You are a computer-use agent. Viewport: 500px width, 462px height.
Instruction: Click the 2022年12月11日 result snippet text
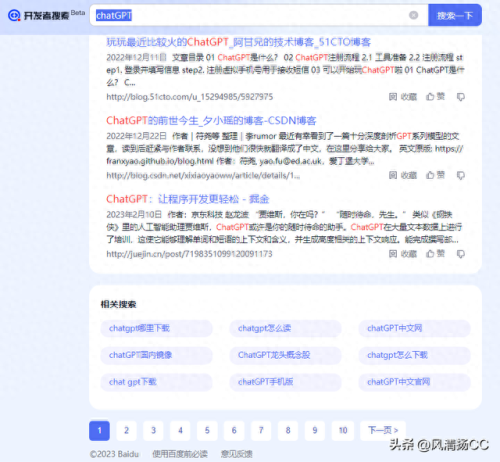pos(285,70)
